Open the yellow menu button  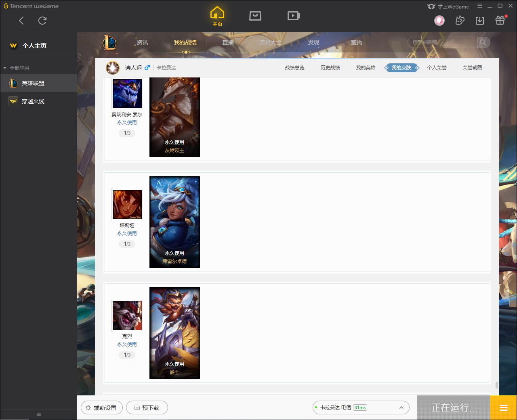pos(503,407)
